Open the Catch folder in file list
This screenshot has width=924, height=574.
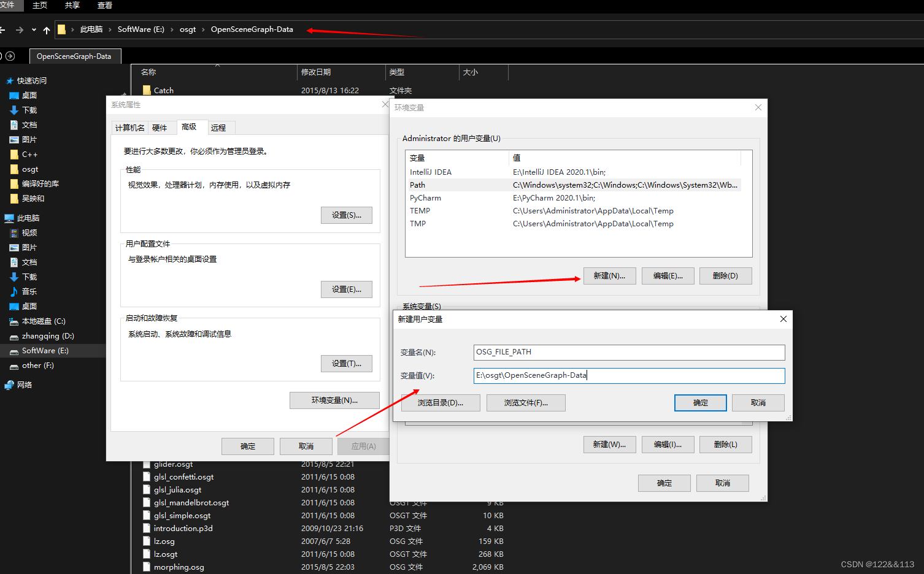pyautogui.click(x=163, y=90)
